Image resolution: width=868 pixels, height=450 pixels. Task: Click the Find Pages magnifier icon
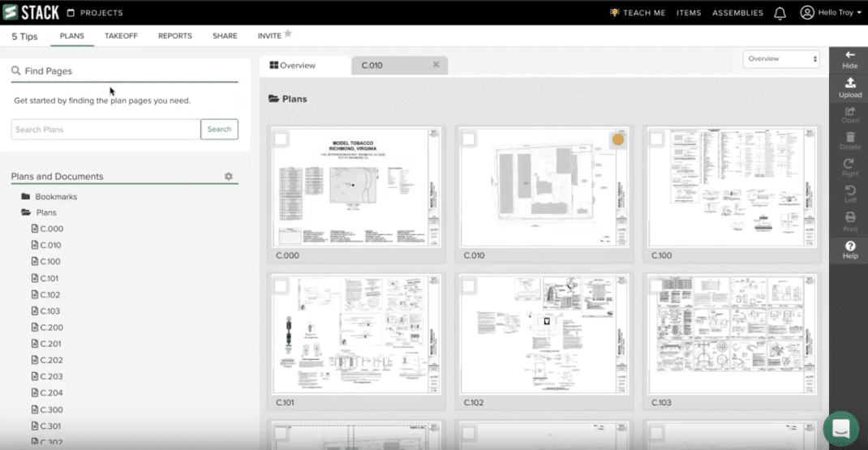[16, 71]
